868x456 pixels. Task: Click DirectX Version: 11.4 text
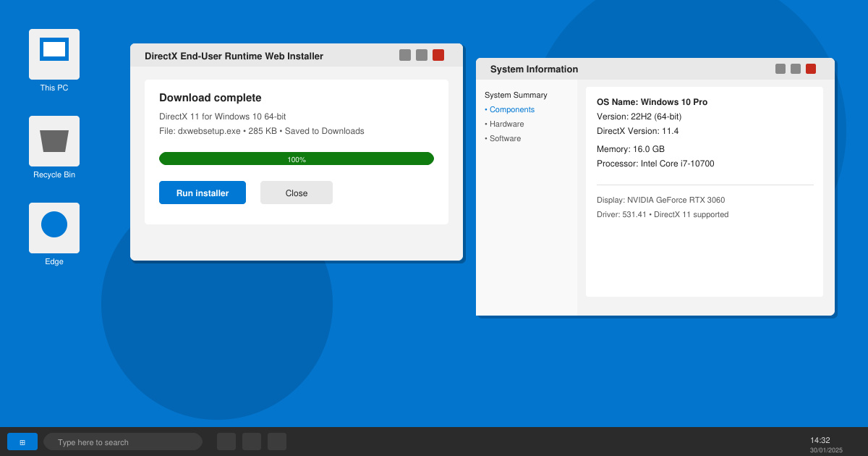(638, 131)
